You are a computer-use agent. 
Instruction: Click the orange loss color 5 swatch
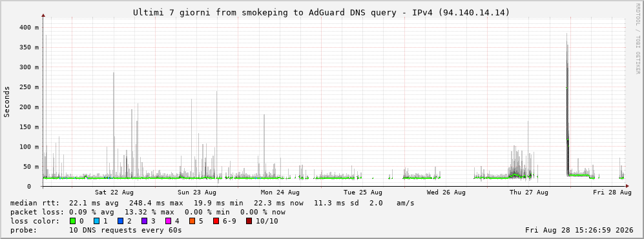191,222
